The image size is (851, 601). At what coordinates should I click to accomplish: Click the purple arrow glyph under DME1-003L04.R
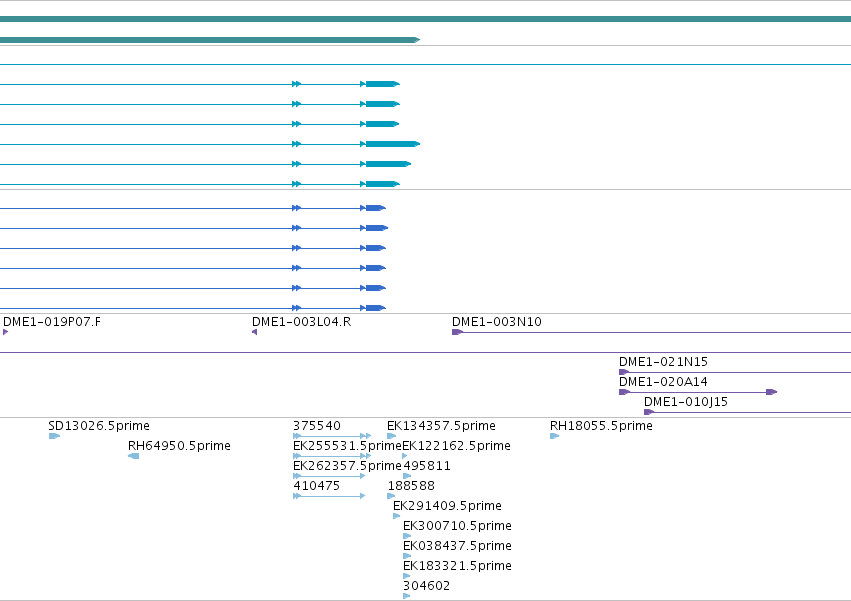(x=255, y=332)
